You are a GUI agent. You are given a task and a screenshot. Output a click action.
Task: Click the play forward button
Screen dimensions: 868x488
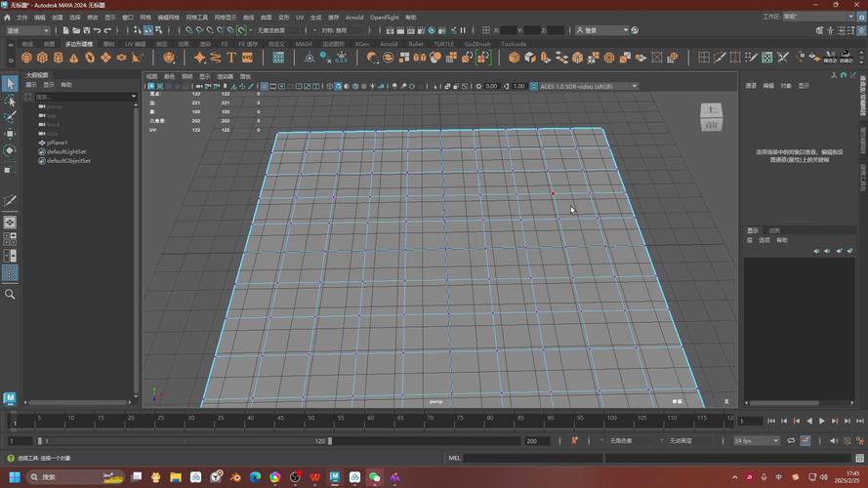point(821,421)
